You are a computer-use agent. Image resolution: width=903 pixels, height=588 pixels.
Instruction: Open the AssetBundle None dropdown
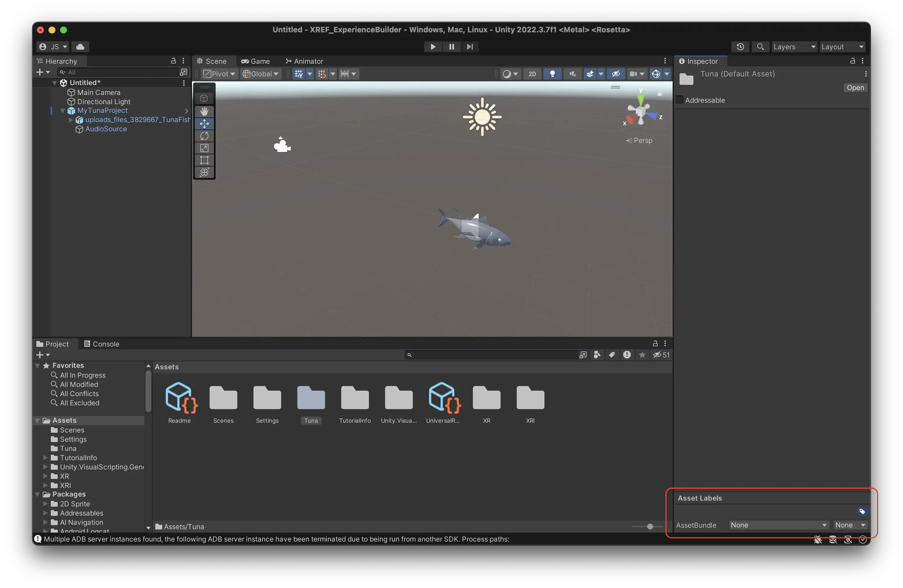tap(778, 525)
